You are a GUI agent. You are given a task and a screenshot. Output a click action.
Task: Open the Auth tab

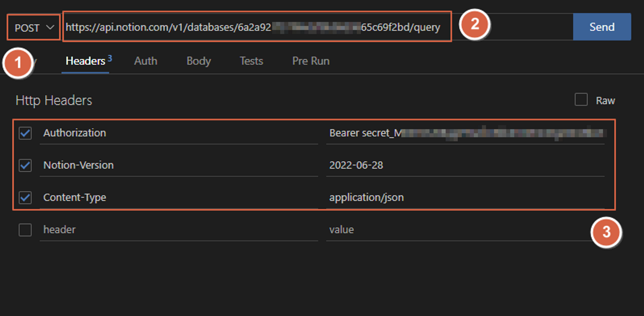tap(146, 61)
